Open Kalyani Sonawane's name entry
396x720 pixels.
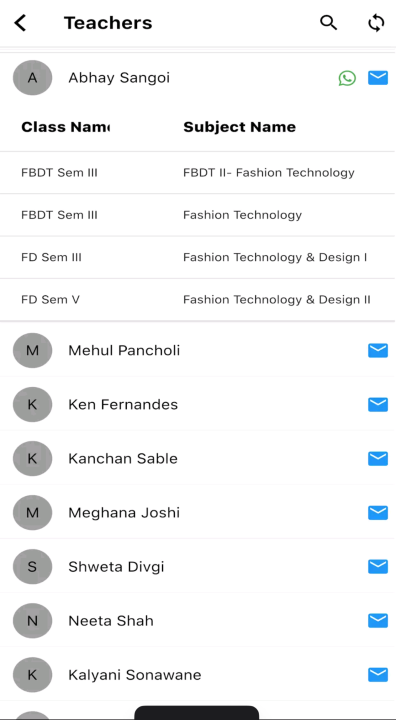pos(135,675)
